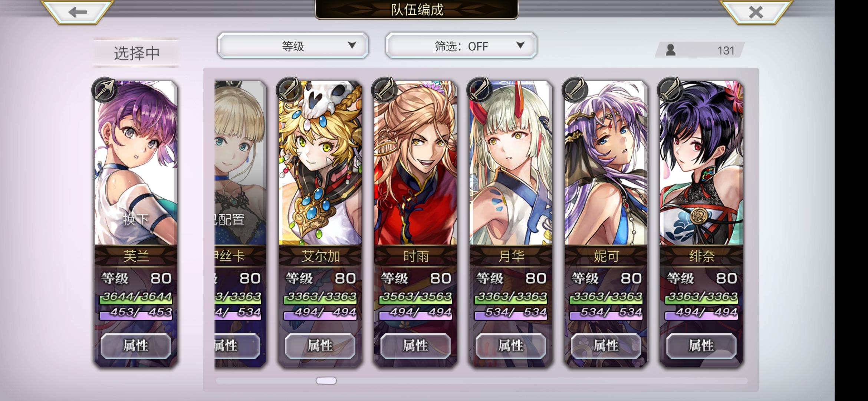Click the sword icon on 绯奈 card
868x401 pixels.
(x=670, y=90)
